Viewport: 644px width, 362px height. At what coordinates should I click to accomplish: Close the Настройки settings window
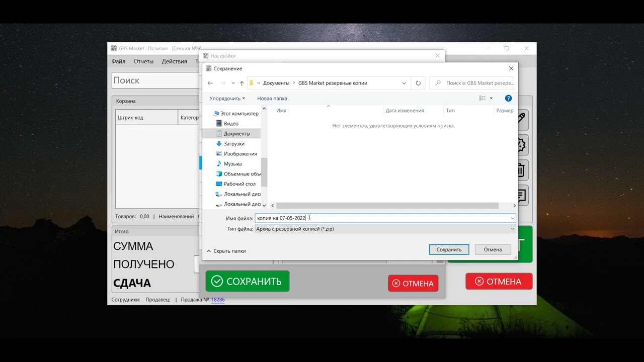[438, 56]
